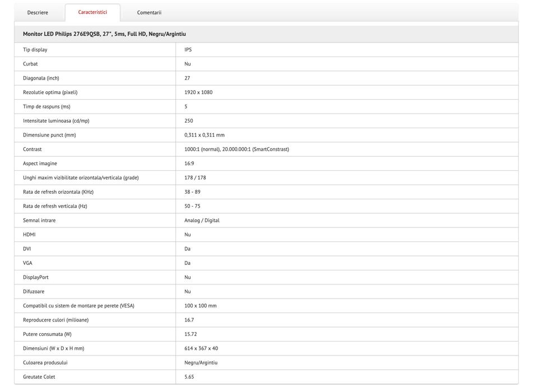Select the '1000:1 (normal)' contrast value
The image size is (534, 392).
tap(202, 150)
